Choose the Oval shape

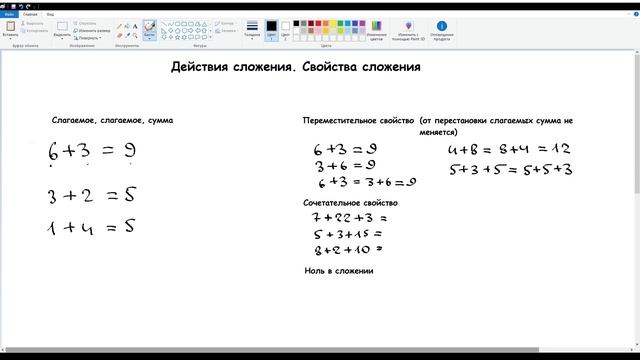[178, 24]
